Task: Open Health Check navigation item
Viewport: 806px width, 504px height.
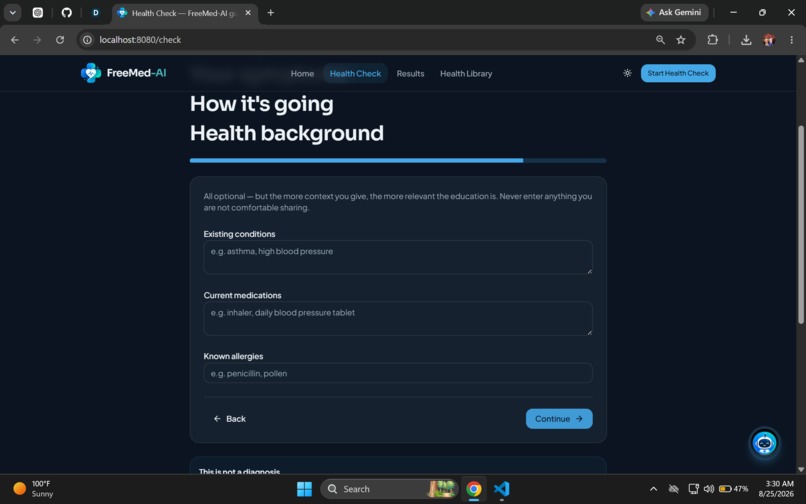Action: (x=355, y=74)
